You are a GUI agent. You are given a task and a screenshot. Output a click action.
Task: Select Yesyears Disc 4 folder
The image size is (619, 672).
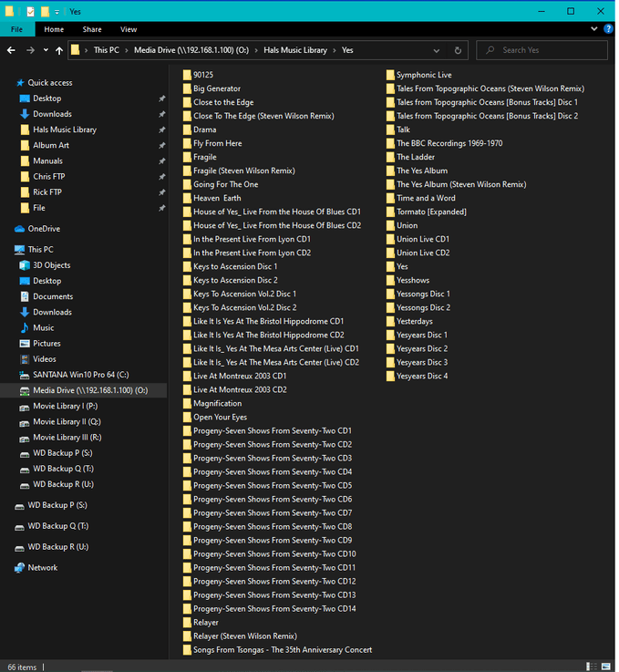tap(422, 377)
